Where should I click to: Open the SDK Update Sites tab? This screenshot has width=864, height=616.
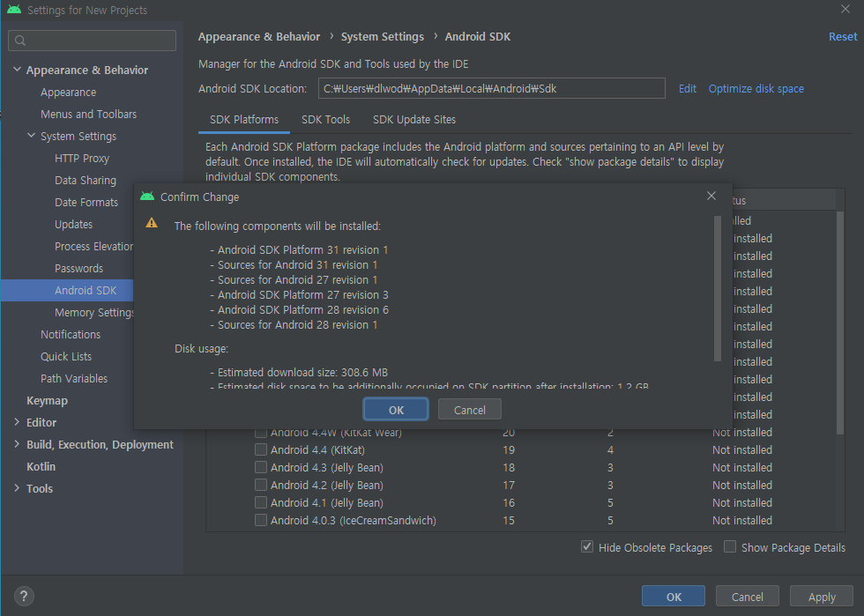click(x=414, y=120)
